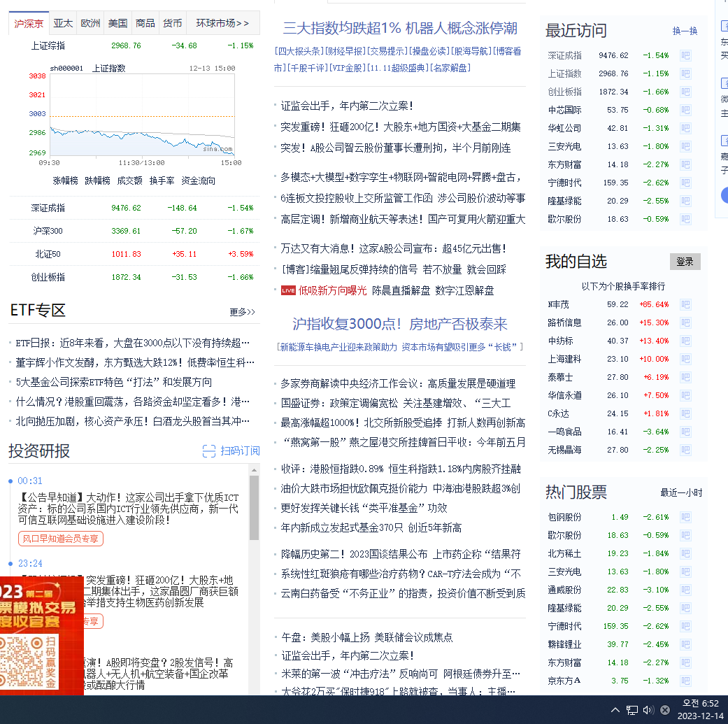Open the 吧 icon next to 中芯国际
The image size is (728, 724).
pos(685,110)
